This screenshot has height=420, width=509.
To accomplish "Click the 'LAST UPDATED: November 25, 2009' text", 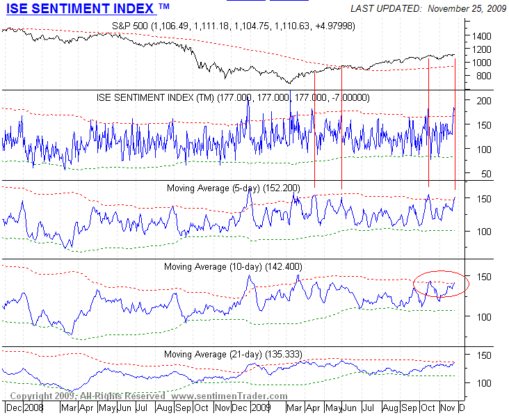I will click(x=428, y=8).
